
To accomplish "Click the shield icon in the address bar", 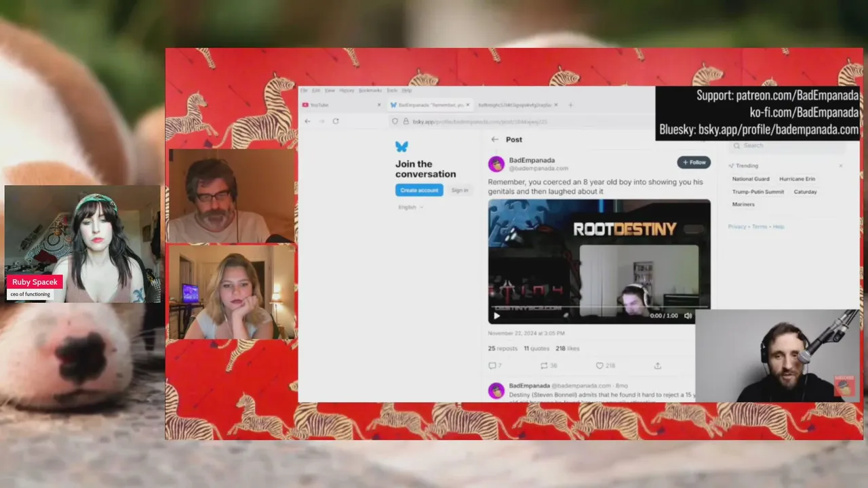I will [x=395, y=121].
